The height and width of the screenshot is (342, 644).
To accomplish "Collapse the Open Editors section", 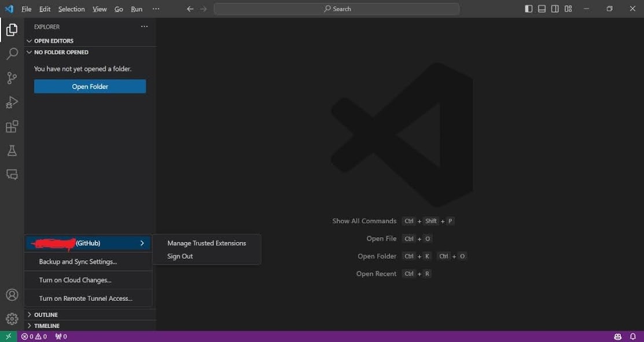I will (90, 41).
